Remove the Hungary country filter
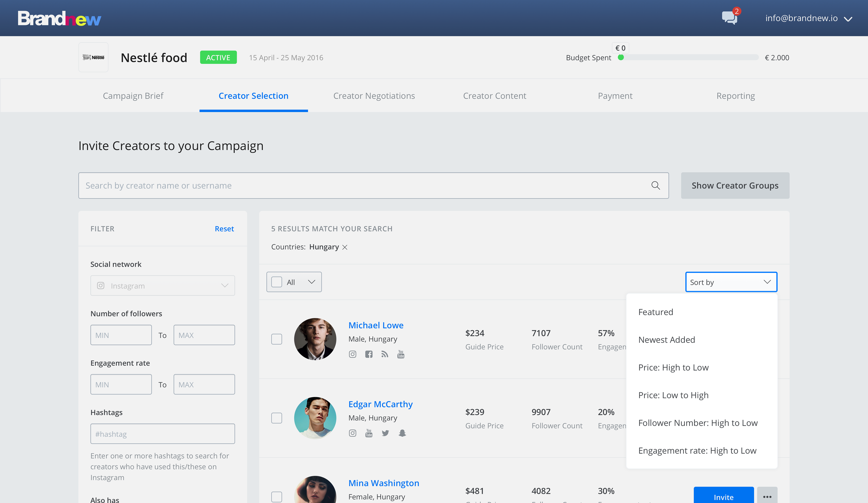This screenshot has width=868, height=503. click(x=345, y=247)
